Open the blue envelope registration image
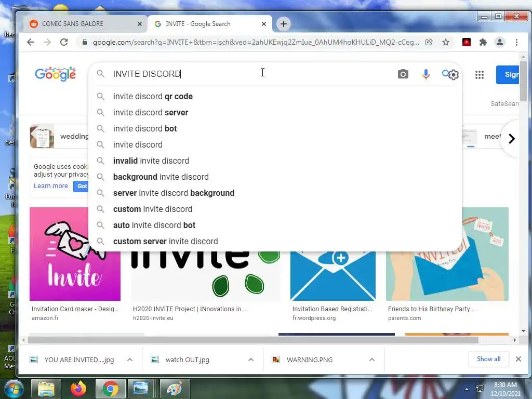Screen dimensions: 532x399 [x=333, y=275]
